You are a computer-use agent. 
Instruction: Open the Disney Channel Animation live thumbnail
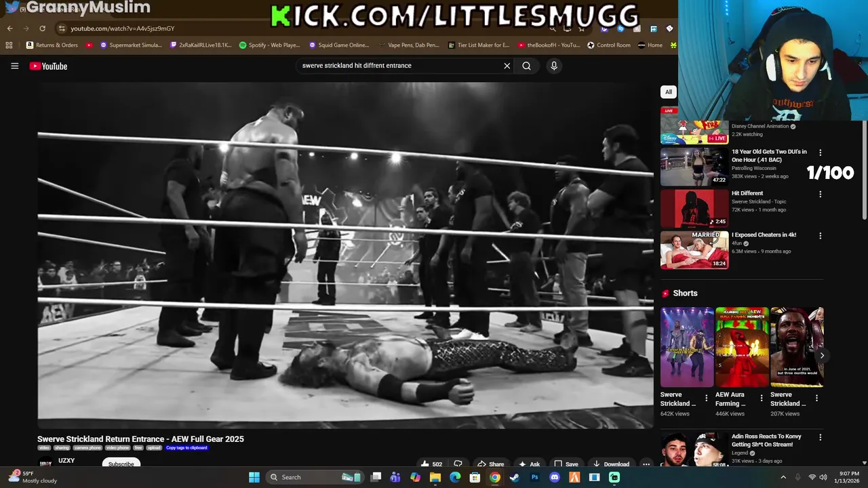click(694, 126)
